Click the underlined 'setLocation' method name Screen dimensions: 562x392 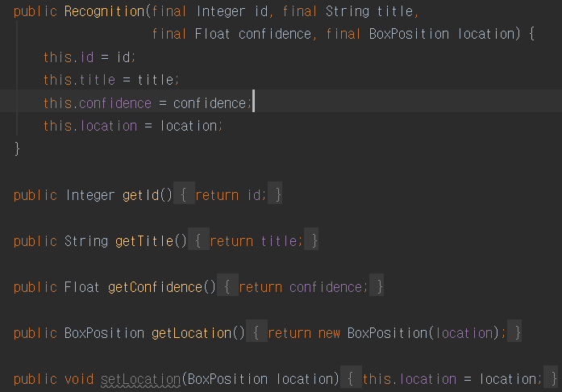pyautogui.click(x=140, y=379)
